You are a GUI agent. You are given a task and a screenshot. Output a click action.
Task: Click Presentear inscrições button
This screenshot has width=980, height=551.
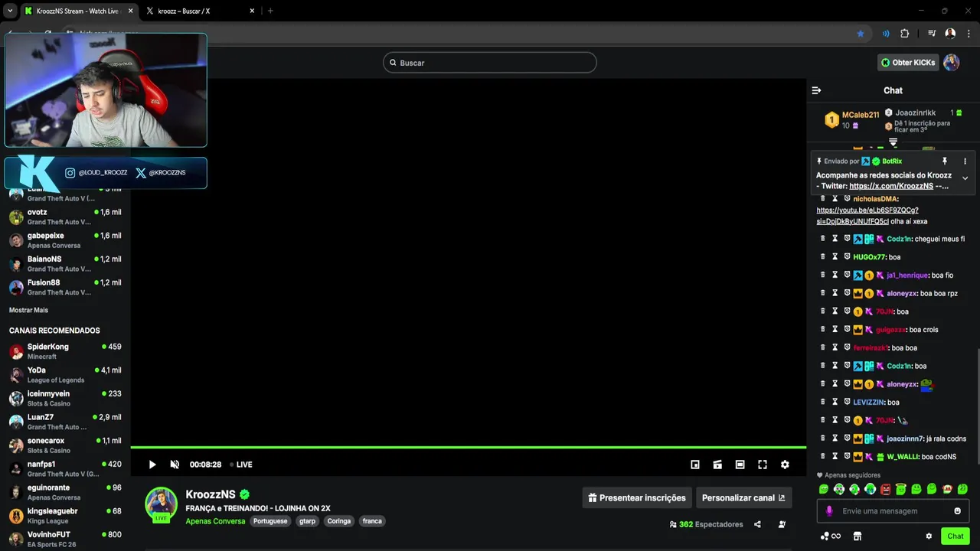[x=637, y=497]
